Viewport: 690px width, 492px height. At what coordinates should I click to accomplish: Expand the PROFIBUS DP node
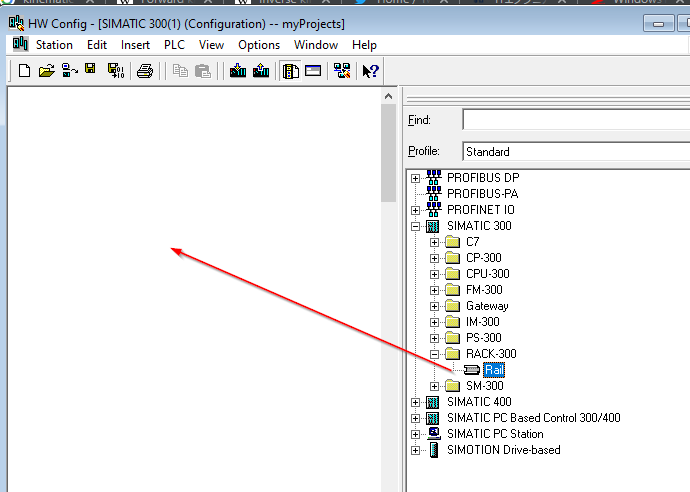(x=415, y=178)
